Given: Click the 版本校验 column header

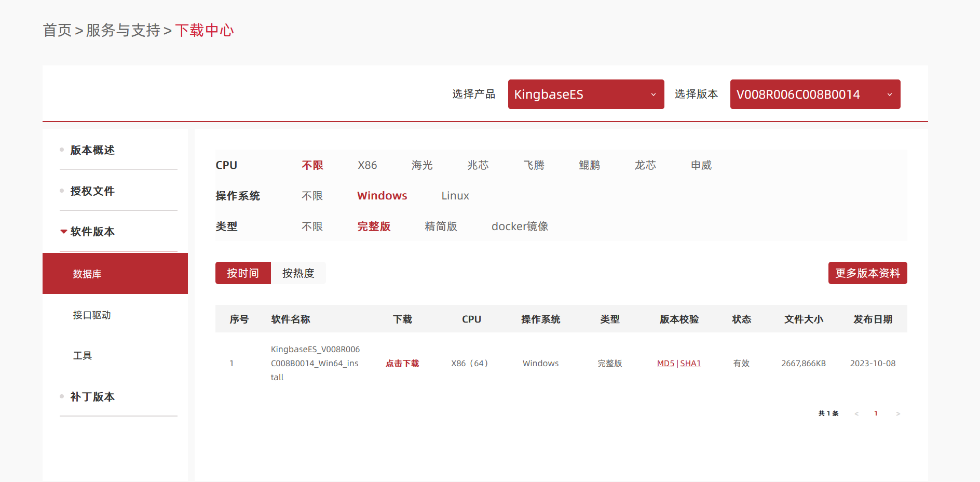Looking at the screenshot, I should point(679,319).
